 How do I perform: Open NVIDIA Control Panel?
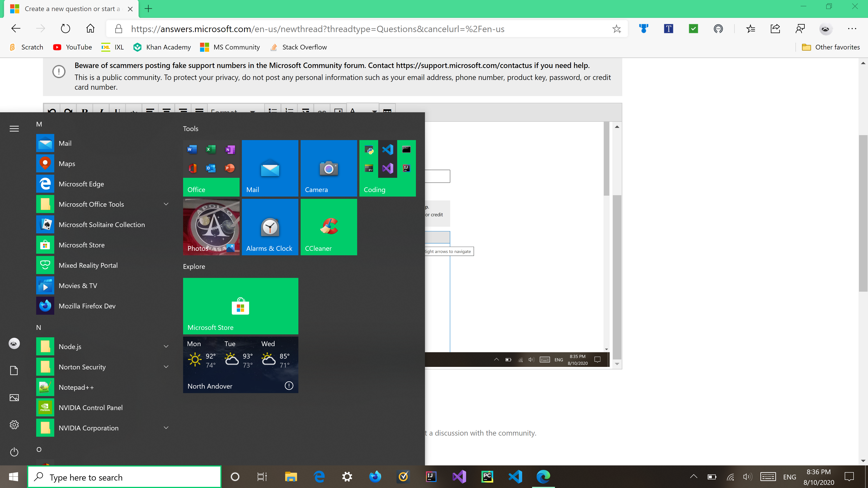click(103, 408)
